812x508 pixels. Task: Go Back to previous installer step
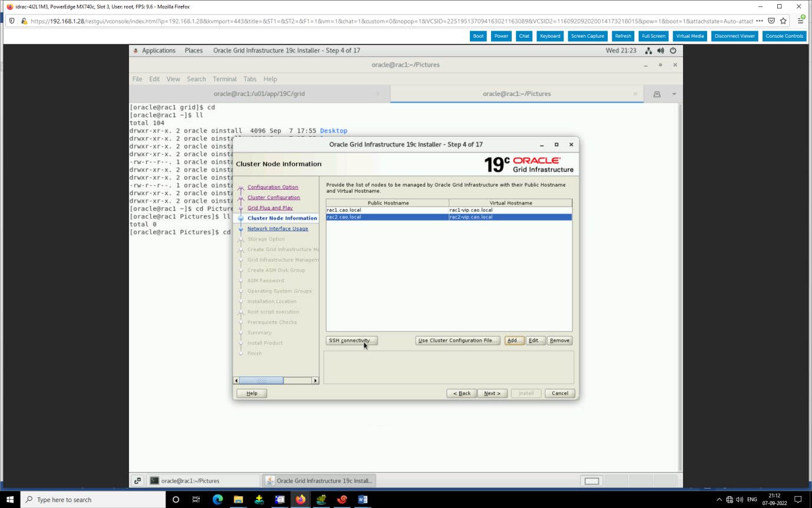point(462,393)
